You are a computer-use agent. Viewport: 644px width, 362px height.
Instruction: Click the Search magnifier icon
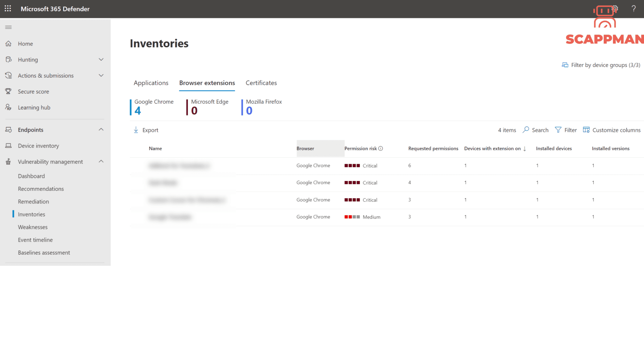click(526, 130)
